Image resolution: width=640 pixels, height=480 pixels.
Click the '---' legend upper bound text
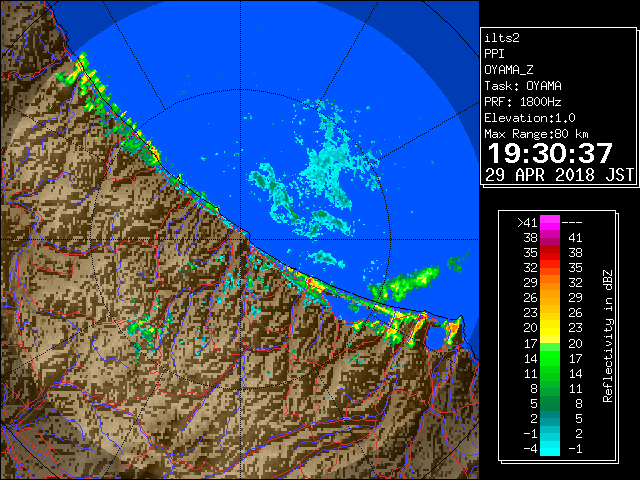point(572,223)
